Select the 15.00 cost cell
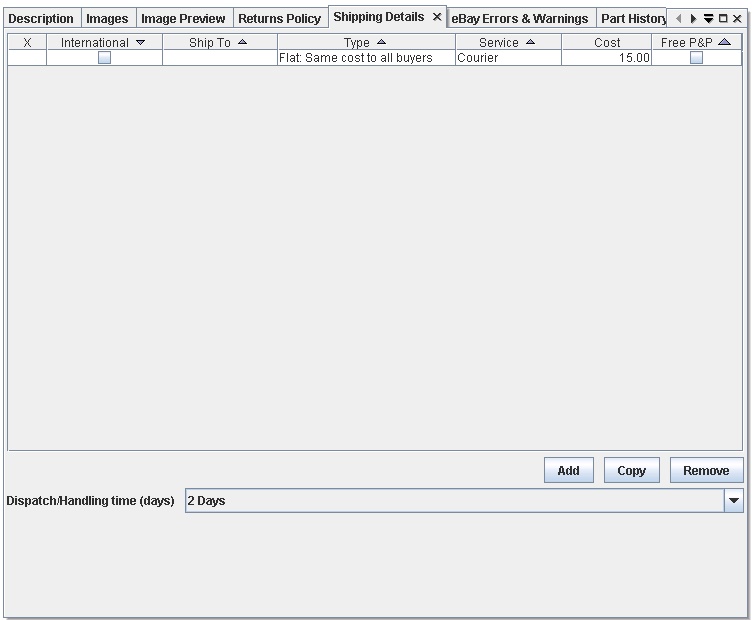Viewport: 752px width, 620px height. [x=606, y=58]
